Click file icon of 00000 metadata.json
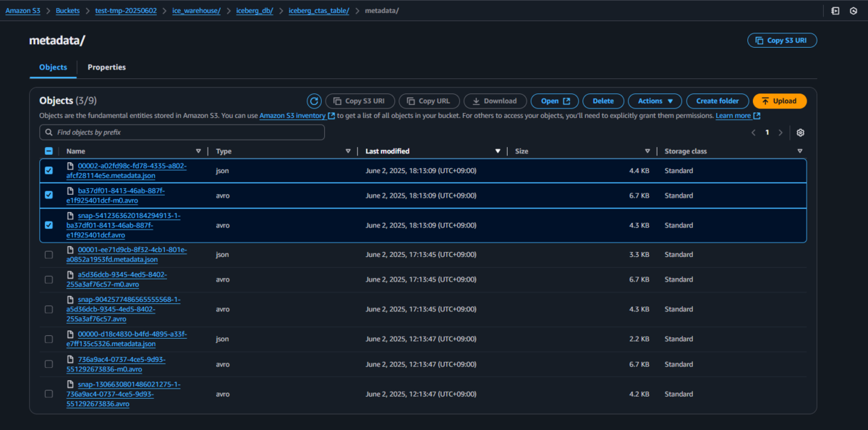The width and height of the screenshot is (868, 430). (x=71, y=334)
